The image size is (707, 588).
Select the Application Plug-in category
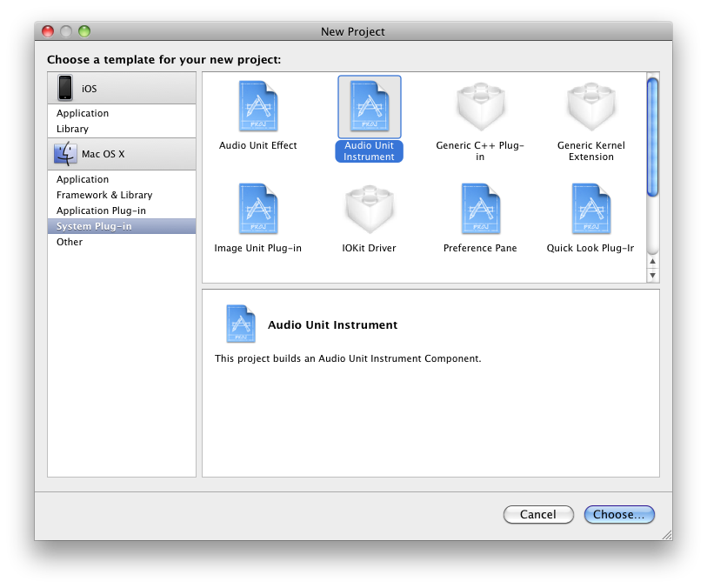122,210
